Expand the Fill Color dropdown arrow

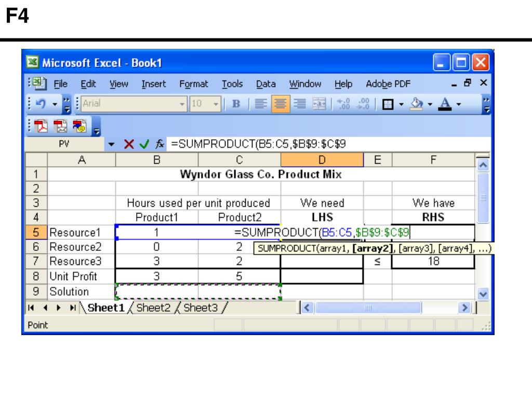pos(430,104)
